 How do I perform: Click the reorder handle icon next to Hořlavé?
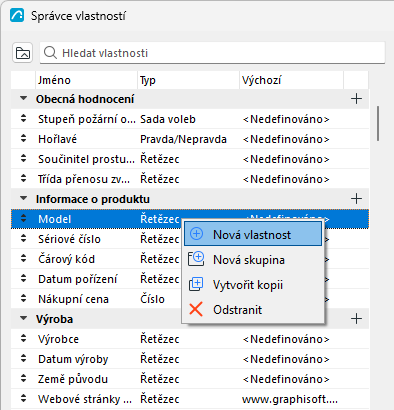(x=23, y=139)
